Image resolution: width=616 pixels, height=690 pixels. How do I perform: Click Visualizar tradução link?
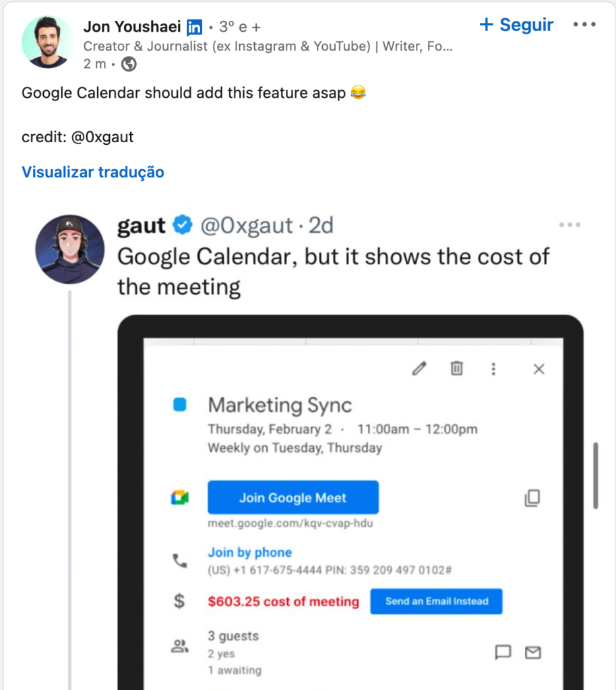[93, 172]
